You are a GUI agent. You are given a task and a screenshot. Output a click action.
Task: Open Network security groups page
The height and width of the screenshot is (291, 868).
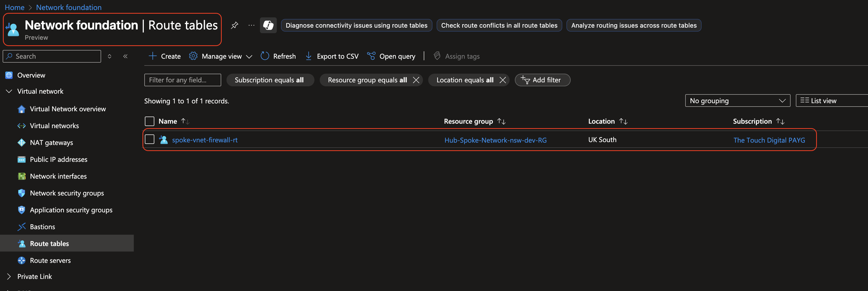coord(67,193)
